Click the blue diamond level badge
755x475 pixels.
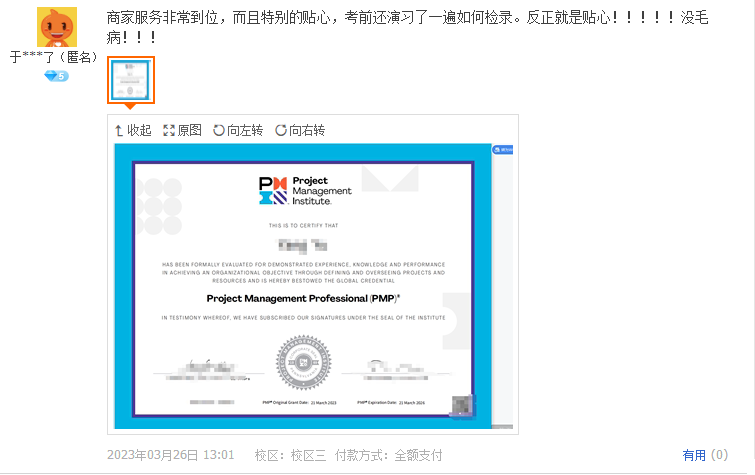pyautogui.click(x=56, y=76)
